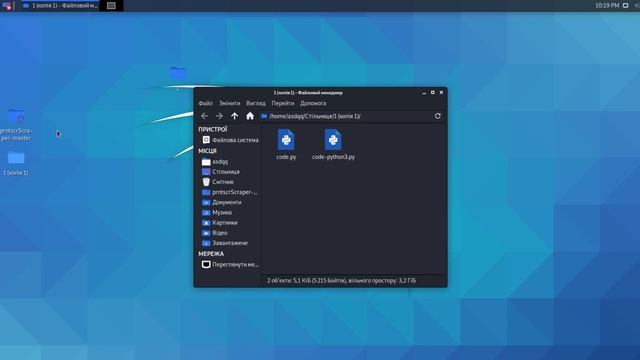Click the status bar text showing 2 objects
The height and width of the screenshot is (360, 640).
point(341,280)
